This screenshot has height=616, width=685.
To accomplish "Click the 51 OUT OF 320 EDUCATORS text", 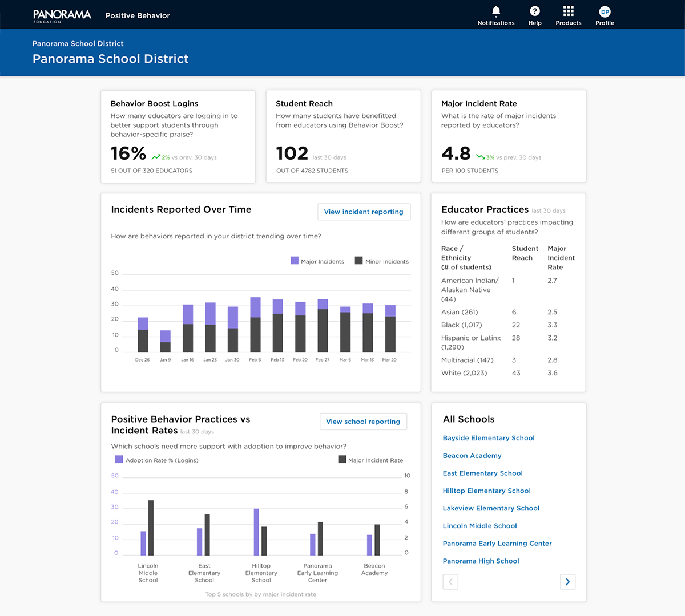I will click(x=151, y=171).
